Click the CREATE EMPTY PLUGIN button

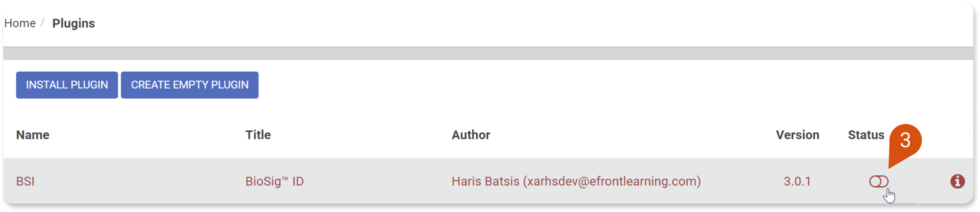pyautogui.click(x=190, y=85)
